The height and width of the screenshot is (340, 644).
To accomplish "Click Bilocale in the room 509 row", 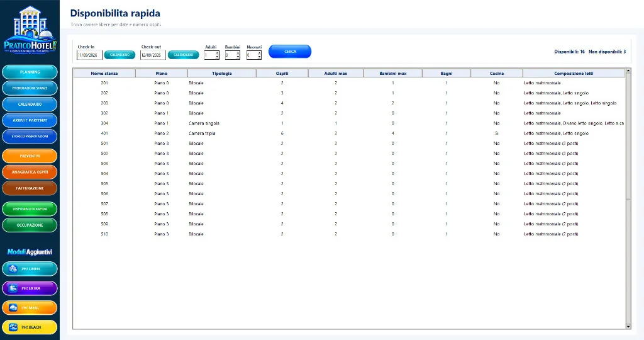I will point(196,224).
